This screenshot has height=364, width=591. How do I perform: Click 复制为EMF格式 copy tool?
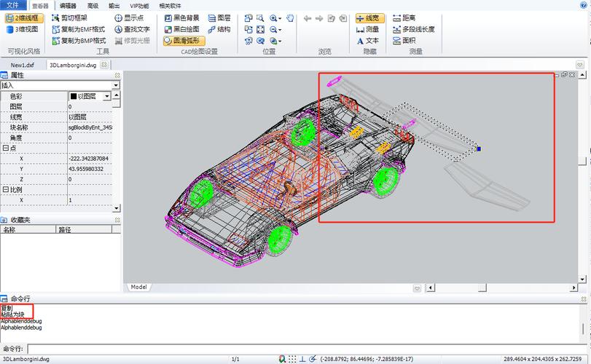tap(79, 29)
